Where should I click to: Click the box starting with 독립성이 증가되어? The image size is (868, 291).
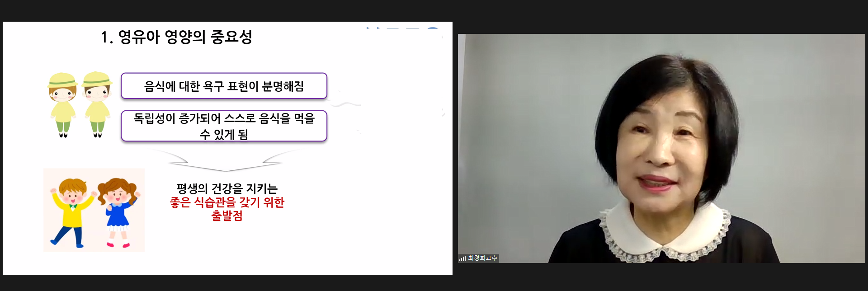pos(224,126)
